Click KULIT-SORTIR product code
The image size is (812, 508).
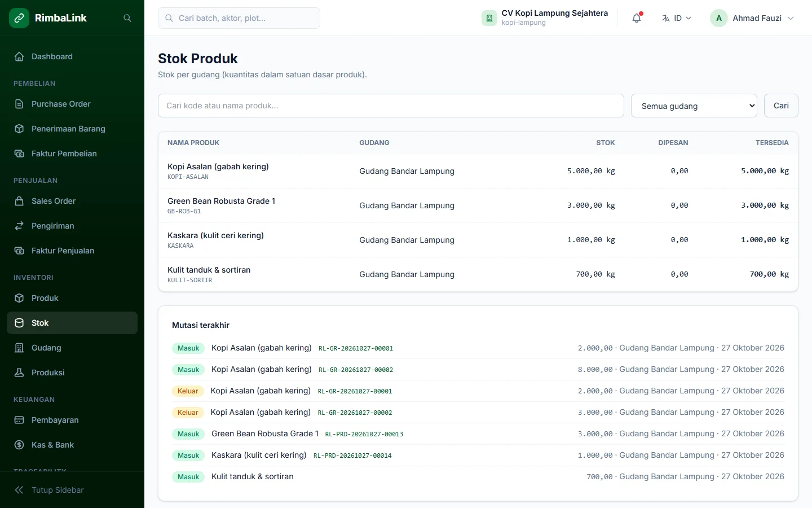pos(190,280)
